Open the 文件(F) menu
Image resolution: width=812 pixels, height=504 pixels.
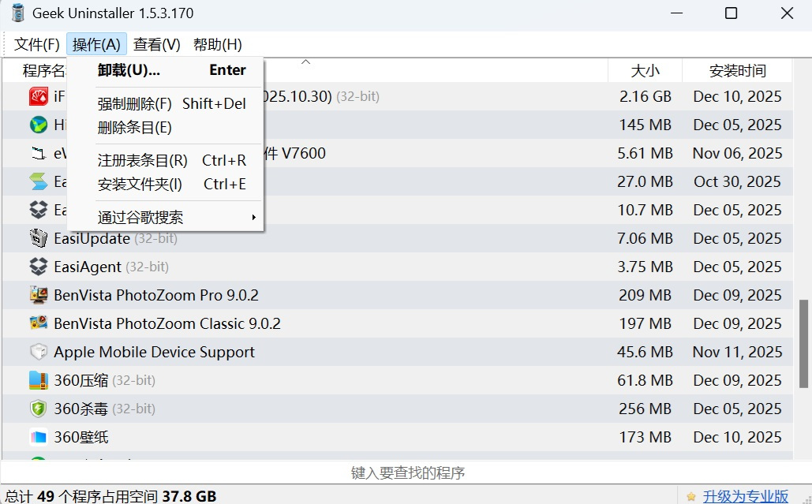tap(36, 43)
